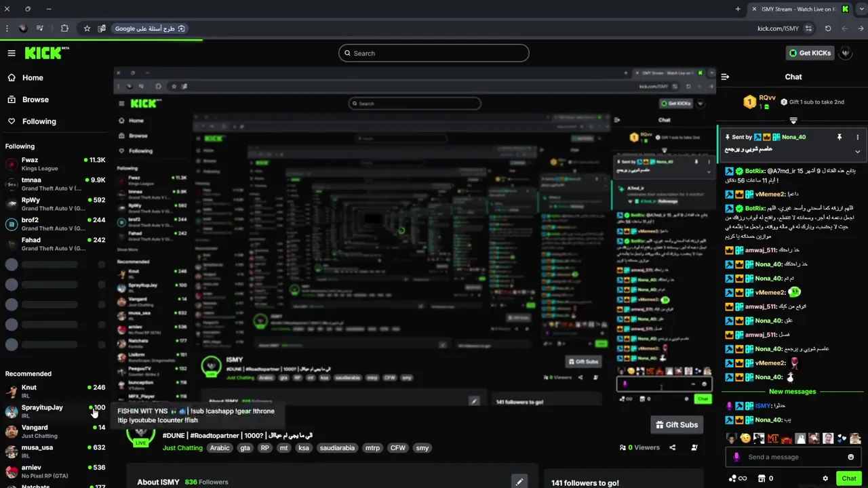Open Following in sidebar
This screenshot has width=868, height=488.
(31, 121)
